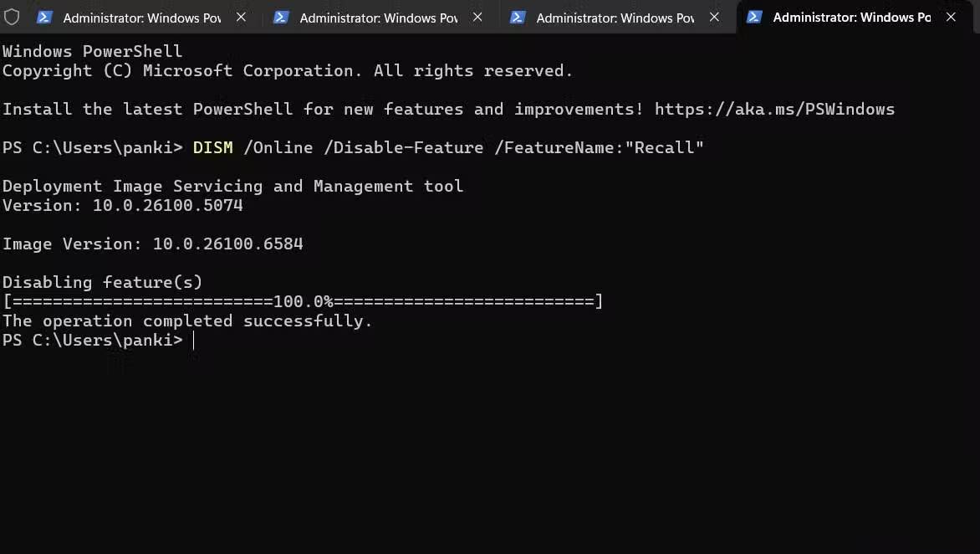
Task: Select the operation completed successfully message
Action: pos(186,321)
